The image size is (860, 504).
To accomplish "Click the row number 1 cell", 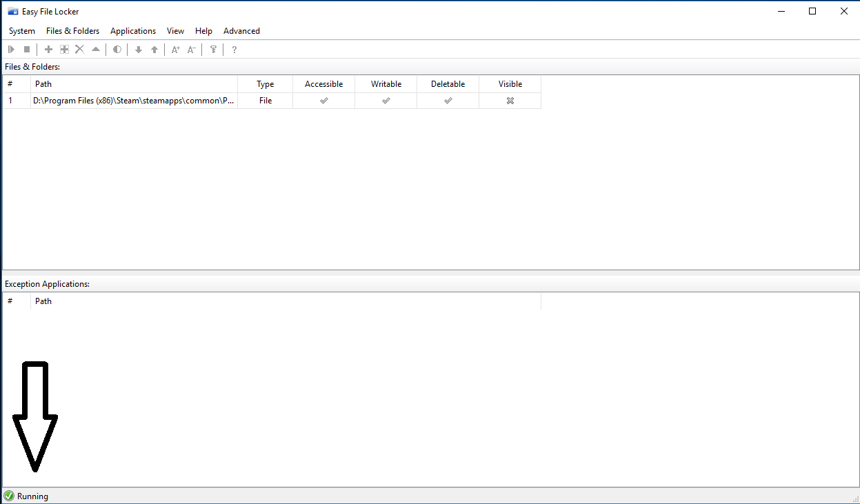I will (x=17, y=101).
